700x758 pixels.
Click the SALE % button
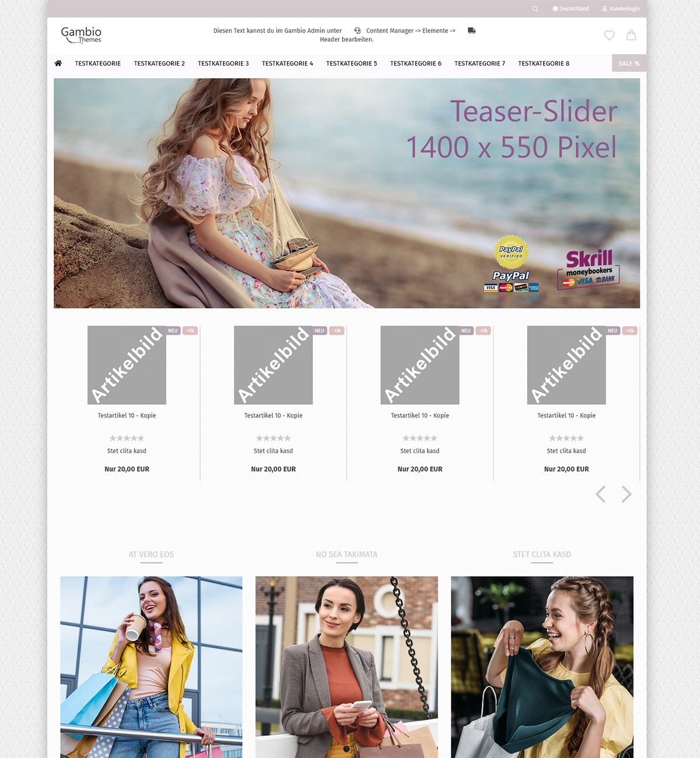(629, 64)
